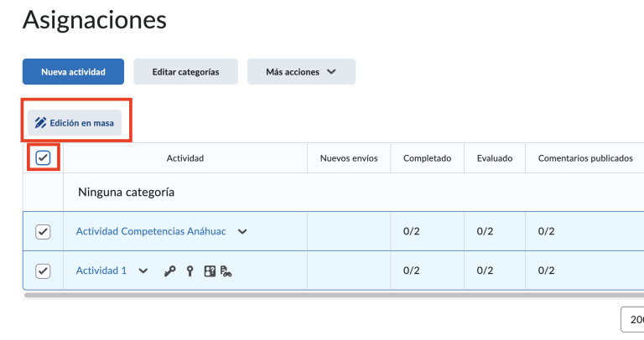Click the Nuevos envíos column header
The image size is (644, 340).
click(349, 157)
